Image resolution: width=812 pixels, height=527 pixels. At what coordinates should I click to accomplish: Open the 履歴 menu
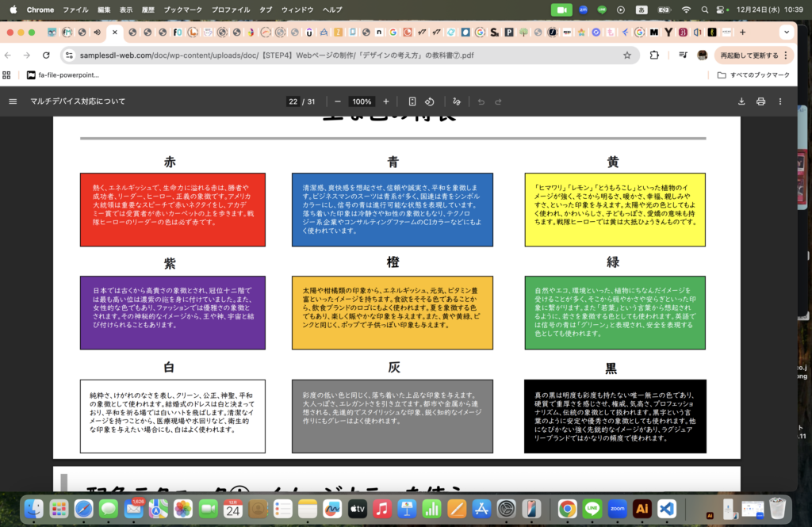tap(148, 10)
